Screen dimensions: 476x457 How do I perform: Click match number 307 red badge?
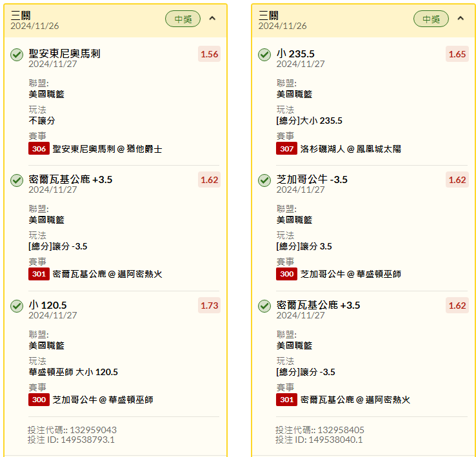[x=286, y=149]
